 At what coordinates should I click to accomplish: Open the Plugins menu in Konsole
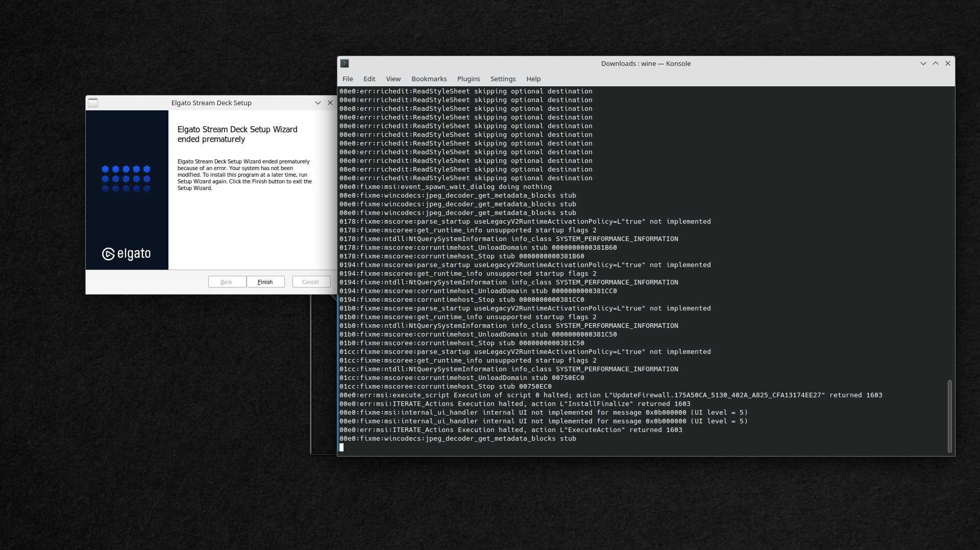click(x=469, y=79)
